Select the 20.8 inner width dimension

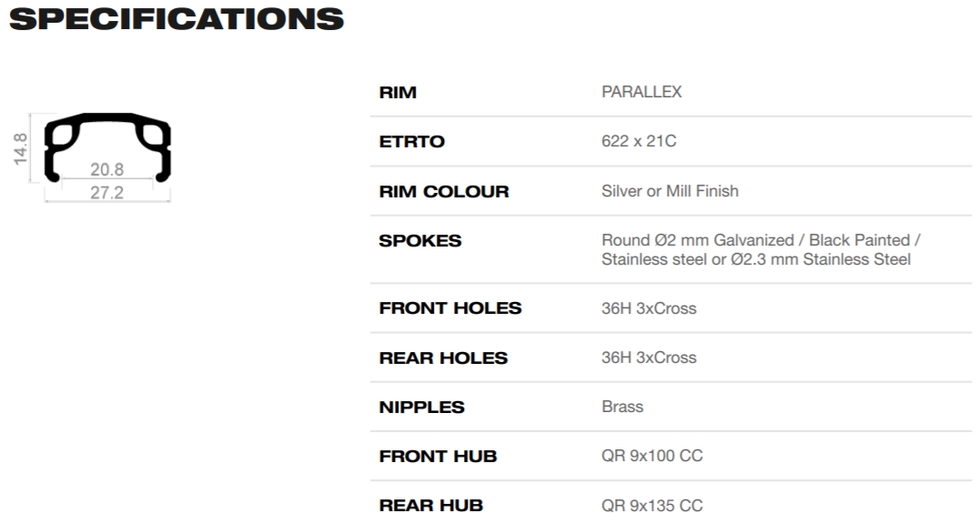point(107,169)
